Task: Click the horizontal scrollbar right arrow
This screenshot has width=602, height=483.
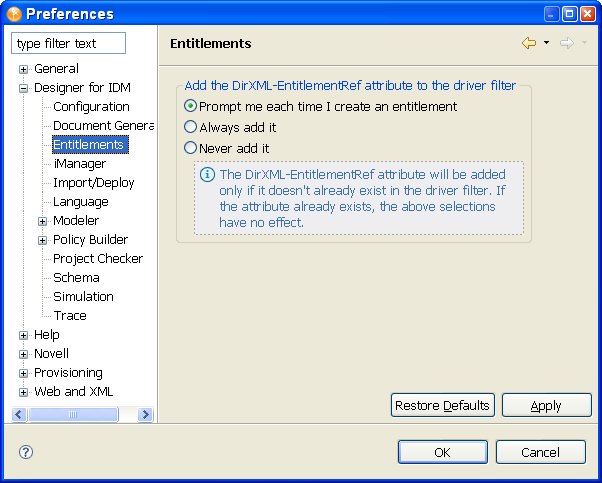Action: 145,414
